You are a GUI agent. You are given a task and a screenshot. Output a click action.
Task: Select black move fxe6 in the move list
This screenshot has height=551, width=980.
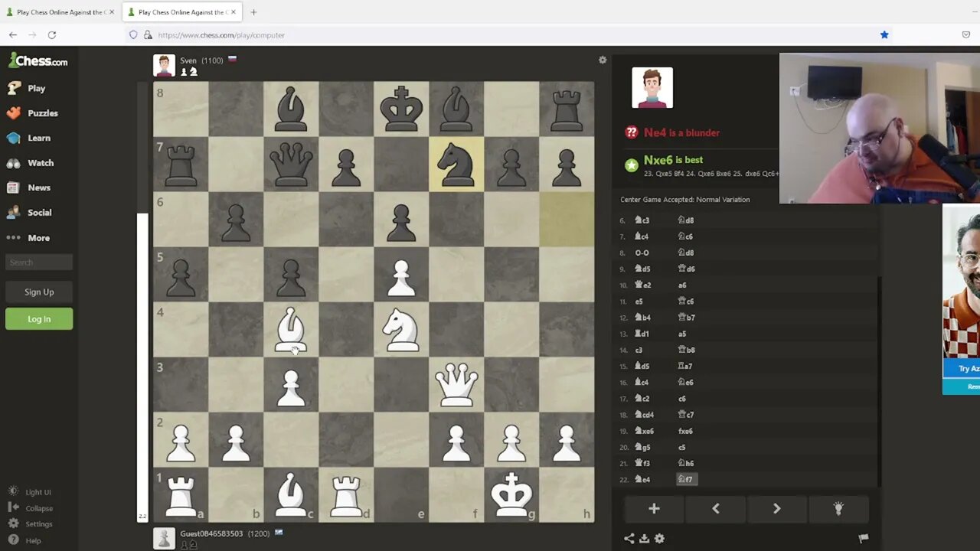tap(685, 431)
